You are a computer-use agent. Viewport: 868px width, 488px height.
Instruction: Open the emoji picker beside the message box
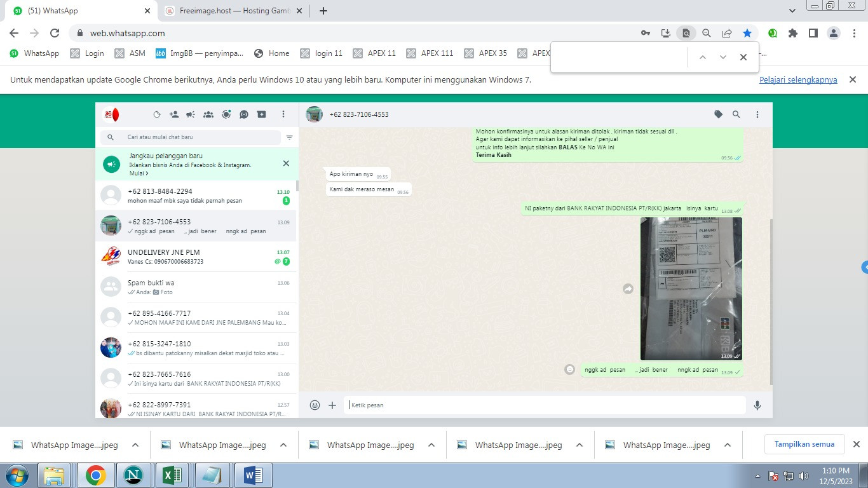click(x=315, y=405)
